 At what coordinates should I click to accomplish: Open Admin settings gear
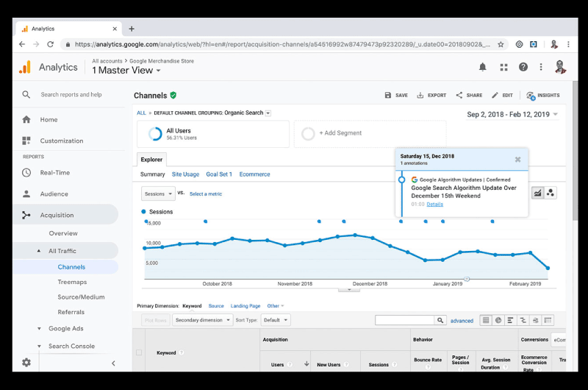pos(26,362)
